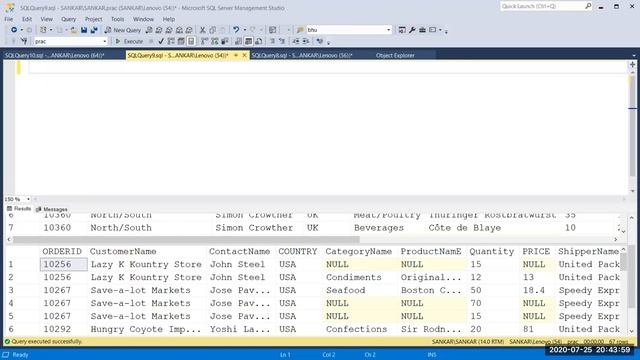
Task: Uncomment selected lines icon
Action: point(282,41)
